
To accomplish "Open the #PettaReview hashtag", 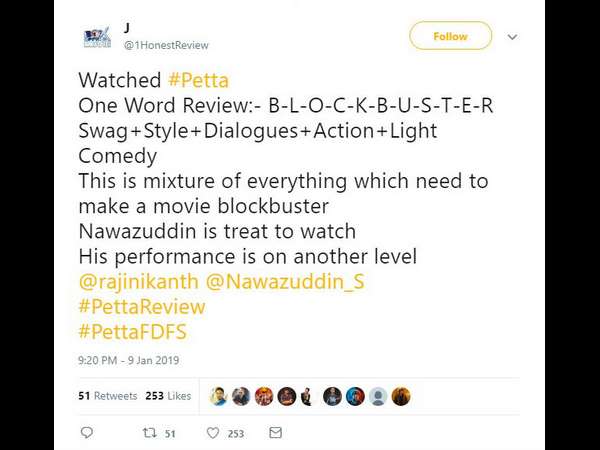I will 142,307.
